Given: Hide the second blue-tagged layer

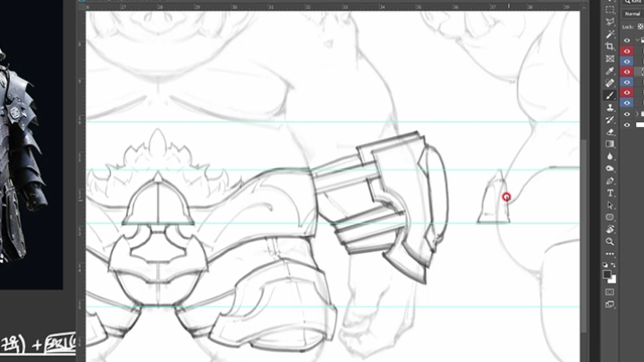Looking at the screenshot, I should [x=627, y=82].
